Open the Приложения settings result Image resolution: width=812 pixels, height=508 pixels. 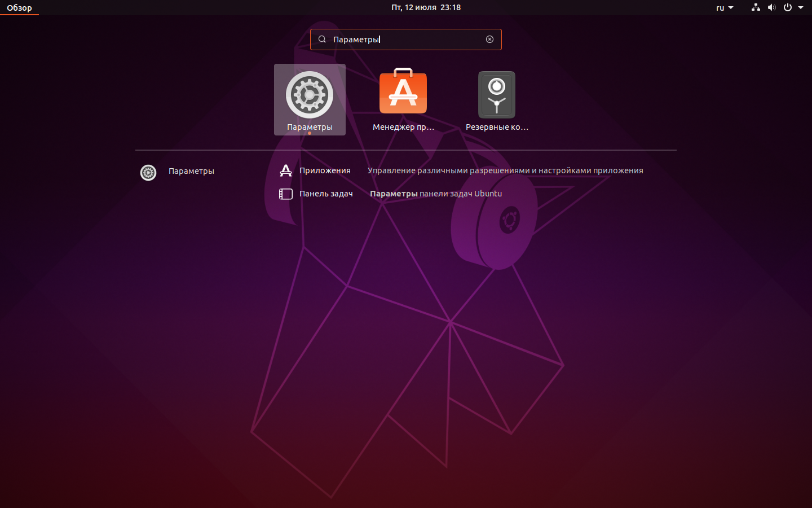[461, 170]
